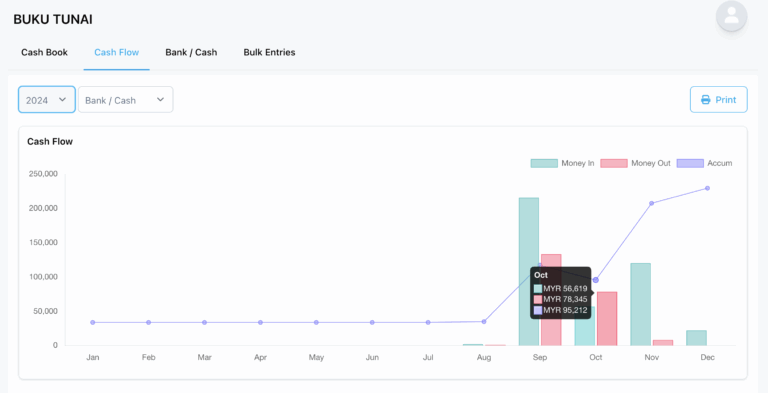Toggle Money Out legend series
The image size is (768, 393).
pos(635,163)
